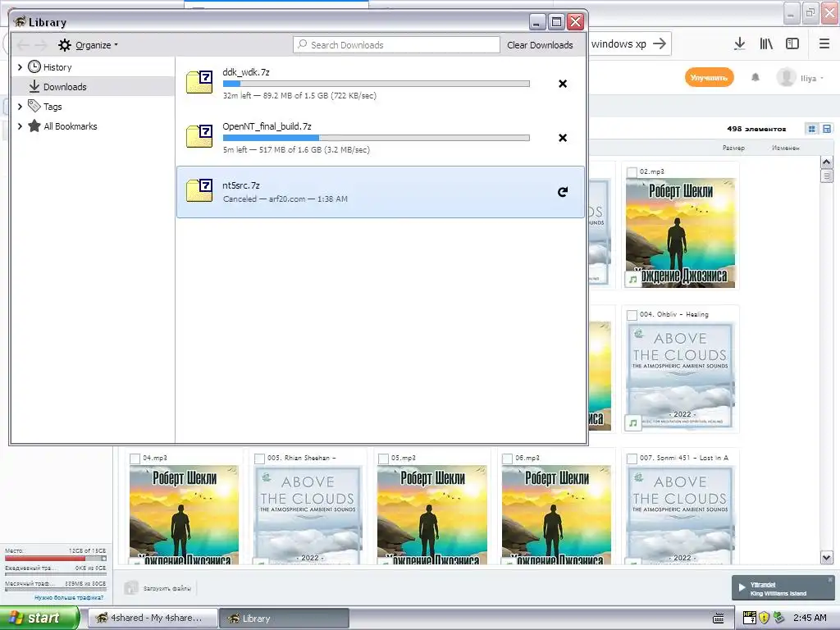
Task: Click the orange Улучшить upgrade button
Action: point(709,78)
